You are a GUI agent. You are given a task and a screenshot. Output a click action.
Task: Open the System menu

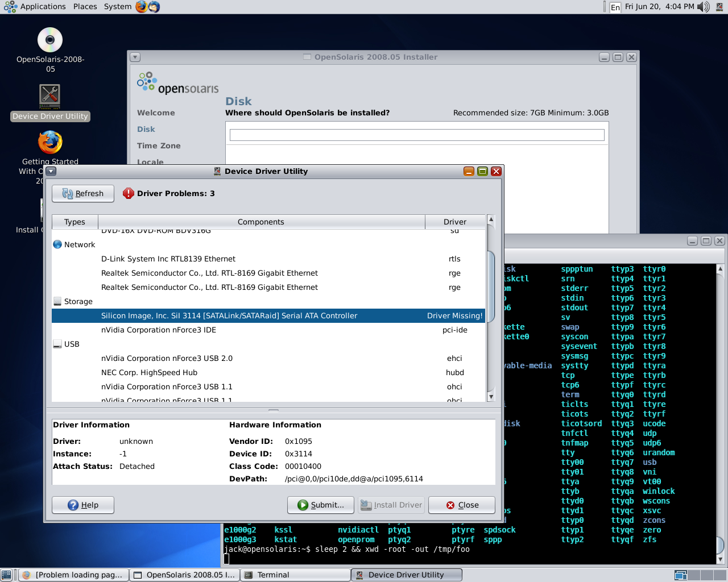coord(118,7)
